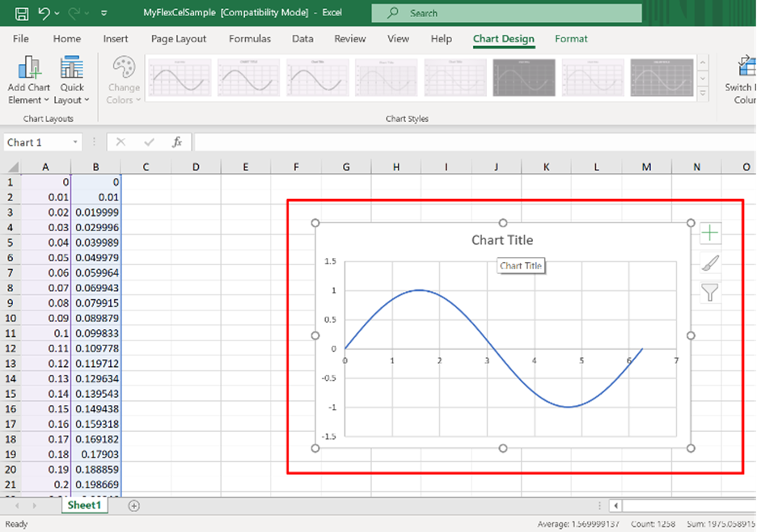
Task: Open the File tab
Action: 21,39
